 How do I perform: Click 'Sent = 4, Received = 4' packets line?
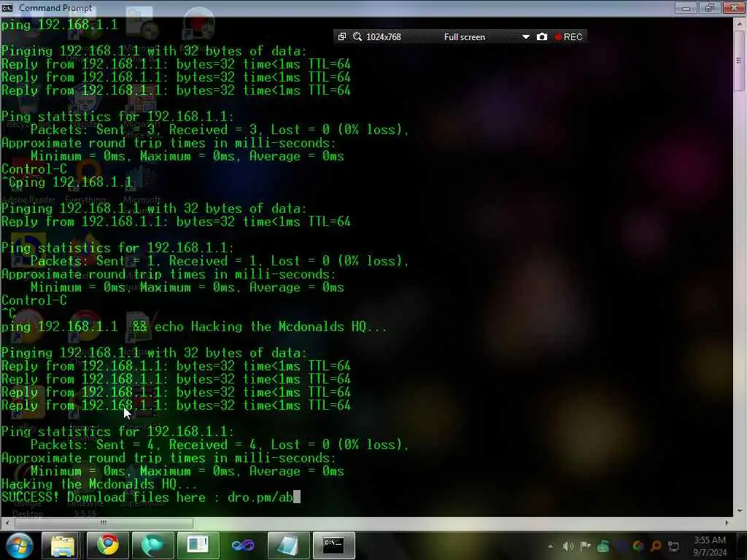click(220, 445)
